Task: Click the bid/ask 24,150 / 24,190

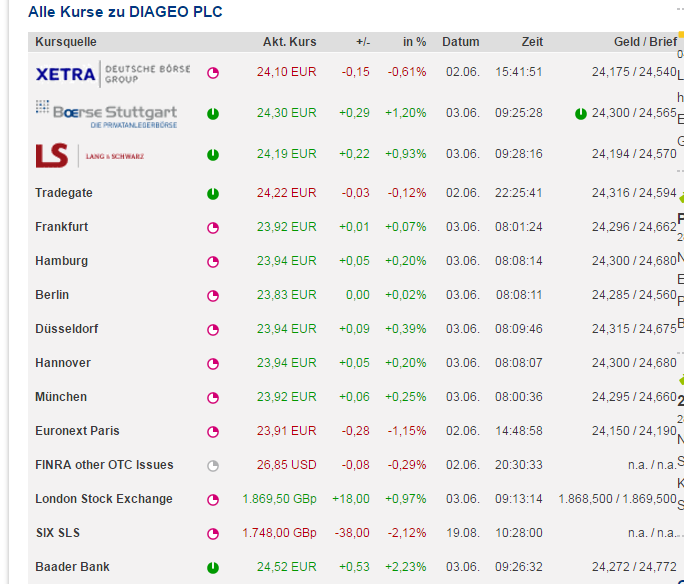Action: coord(634,431)
